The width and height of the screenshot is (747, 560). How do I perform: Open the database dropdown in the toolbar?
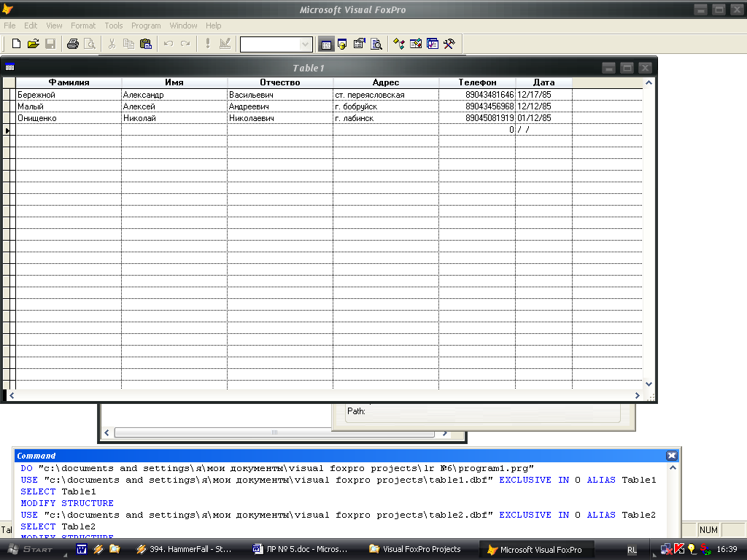306,44
